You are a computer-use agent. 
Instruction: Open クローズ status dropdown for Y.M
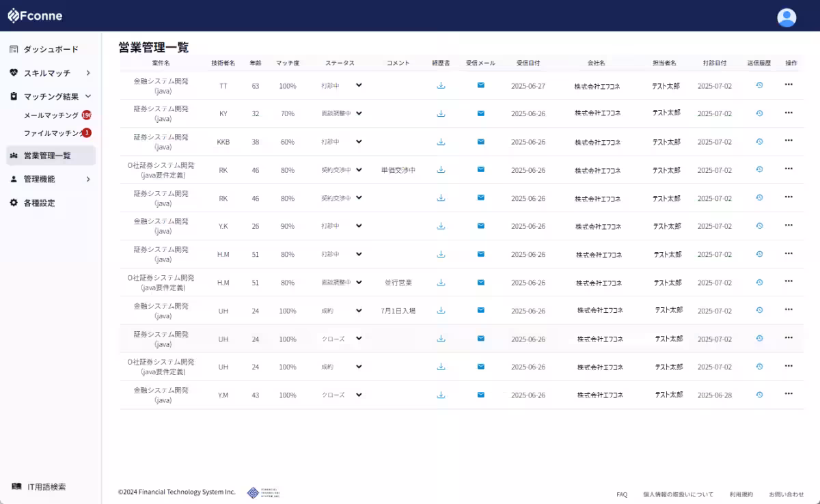(342, 395)
